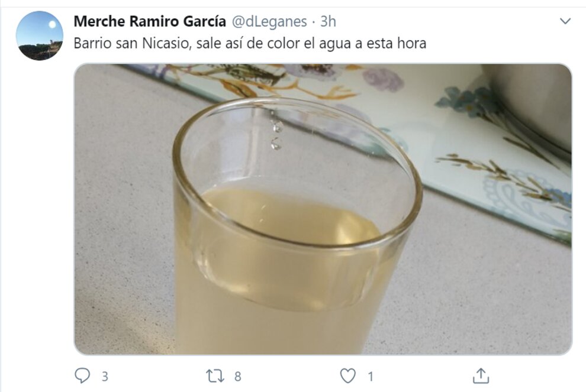Reply to the tweet with speech bubble icon

82,375
